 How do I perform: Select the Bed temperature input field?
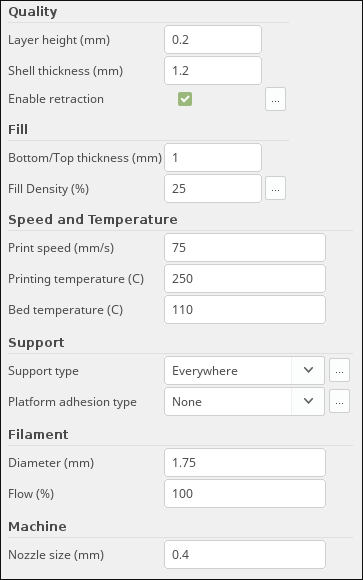[245, 310]
